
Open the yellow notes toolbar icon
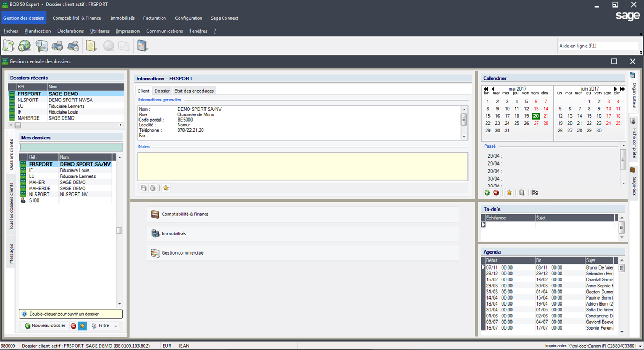pyautogui.click(x=91, y=46)
